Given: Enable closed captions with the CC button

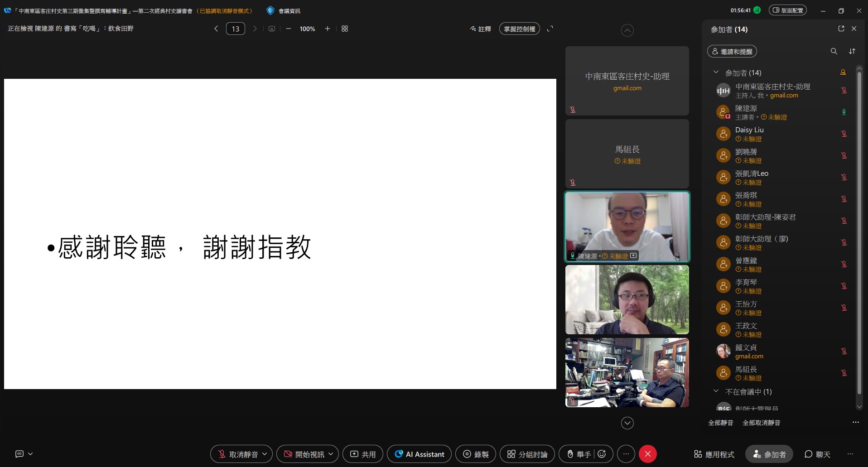Looking at the screenshot, I should pos(19,453).
